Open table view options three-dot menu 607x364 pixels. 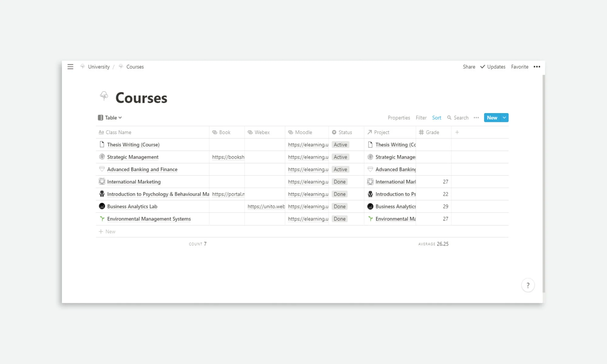[x=476, y=118]
